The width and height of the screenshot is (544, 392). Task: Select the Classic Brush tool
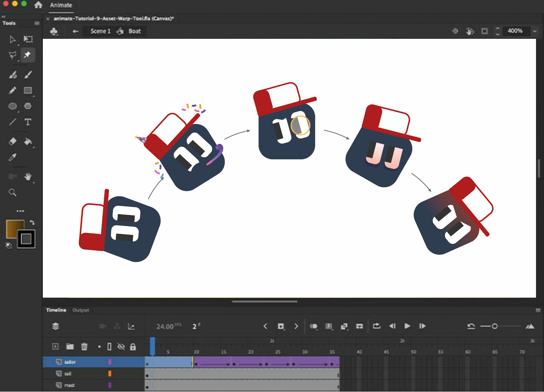click(28, 75)
